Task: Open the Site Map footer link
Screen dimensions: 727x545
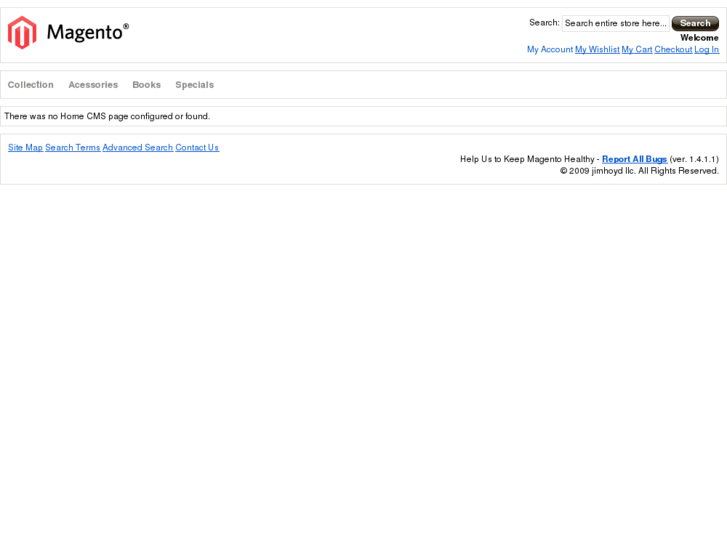Action: pos(25,147)
